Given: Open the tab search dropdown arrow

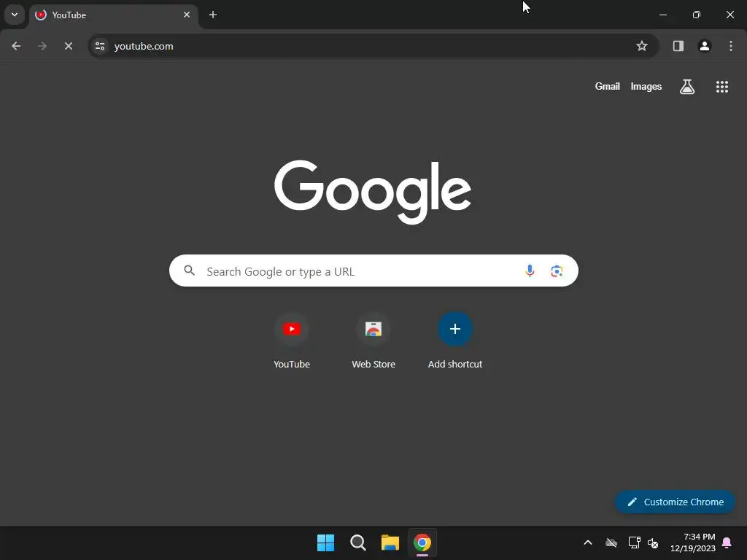Looking at the screenshot, I should pos(15,15).
